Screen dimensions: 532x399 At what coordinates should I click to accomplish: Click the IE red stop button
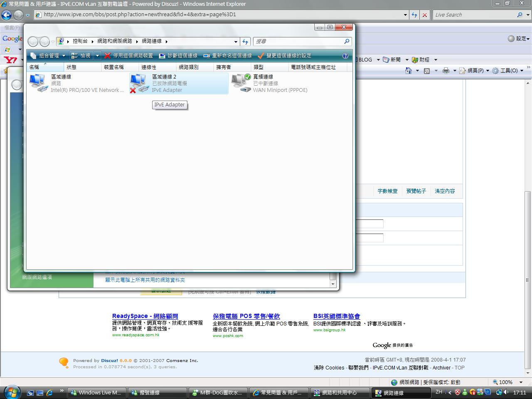click(x=424, y=15)
